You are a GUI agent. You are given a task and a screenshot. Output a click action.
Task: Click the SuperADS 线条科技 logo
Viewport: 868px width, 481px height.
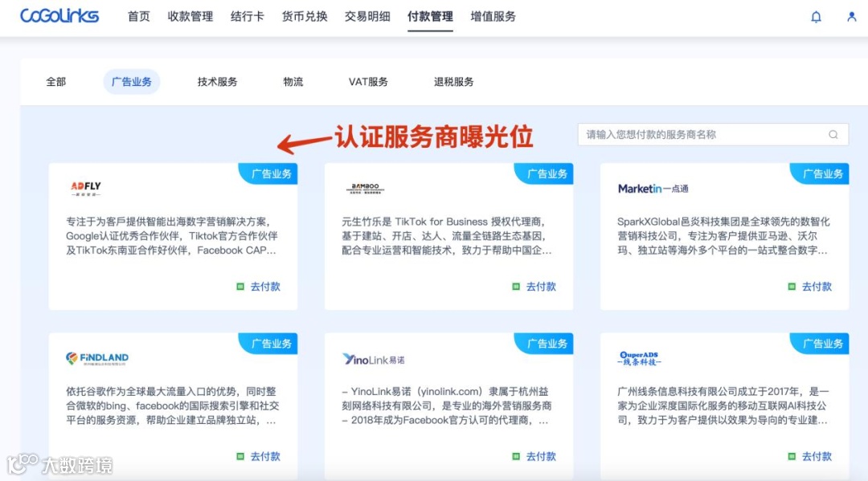tap(639, 358)
